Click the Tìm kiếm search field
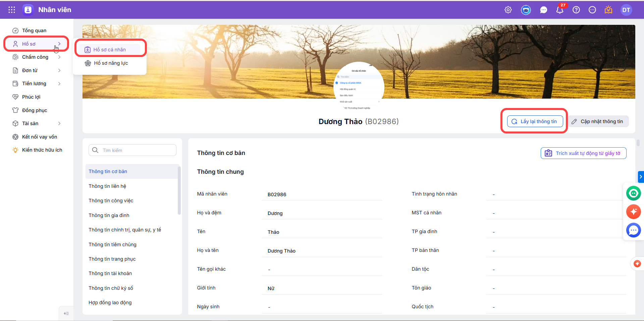 132,150
